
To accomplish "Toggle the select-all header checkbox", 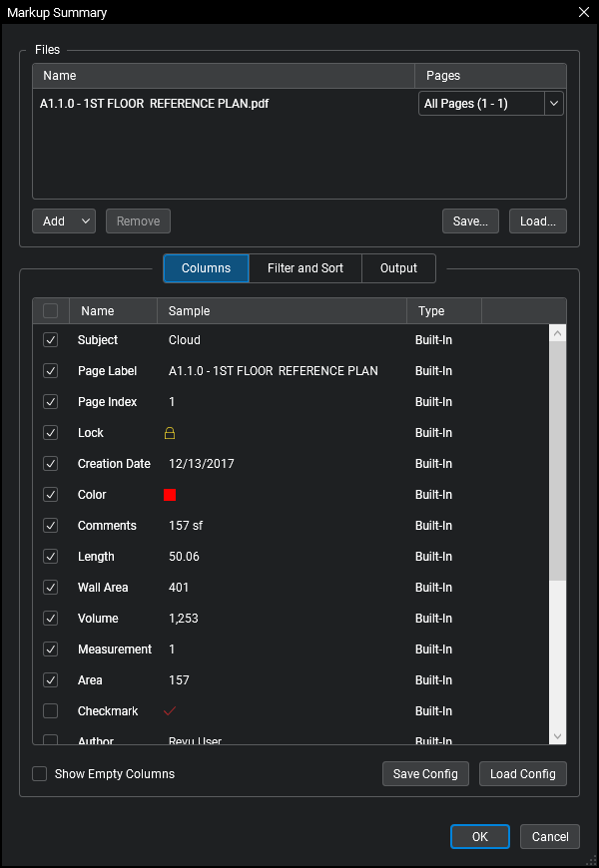I will (x=51, y=311).
